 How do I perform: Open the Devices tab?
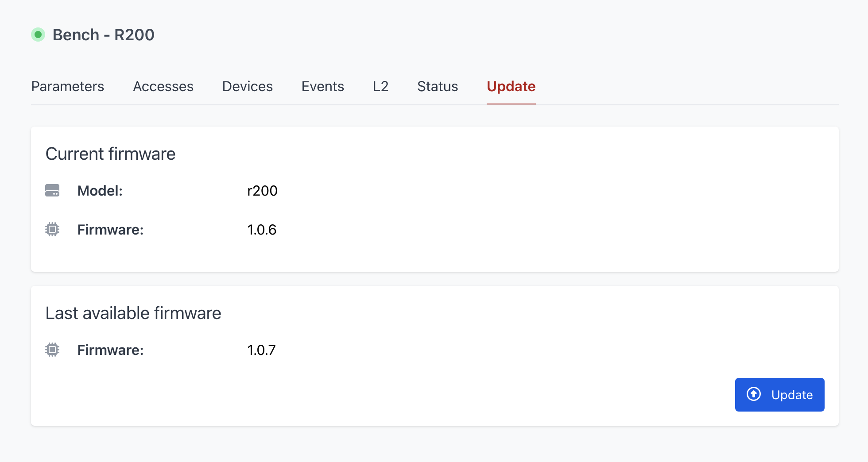(x=248, y=86)
